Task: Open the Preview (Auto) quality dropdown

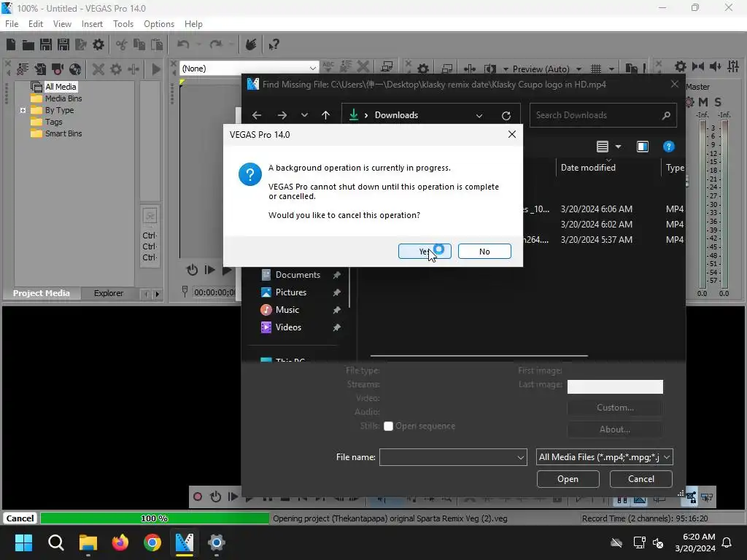Action: (x=578, y=69)
